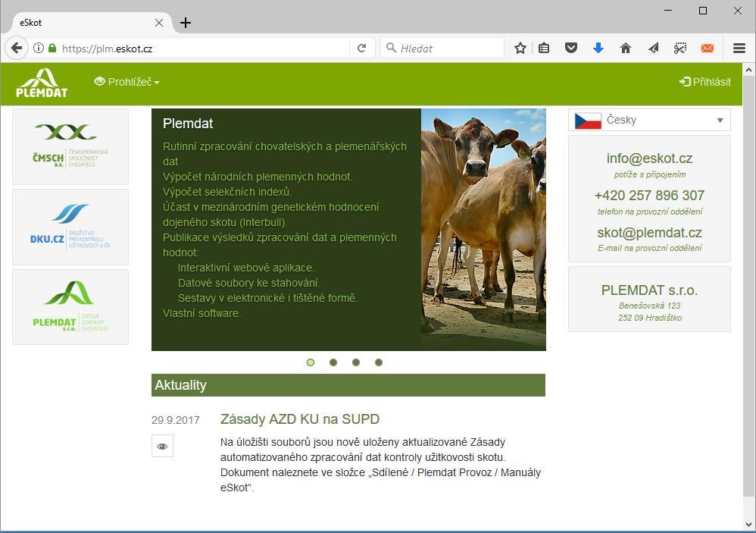Click the line Vlastní software.
Viewport: 756px width, 533px height.
coord(201,313)
